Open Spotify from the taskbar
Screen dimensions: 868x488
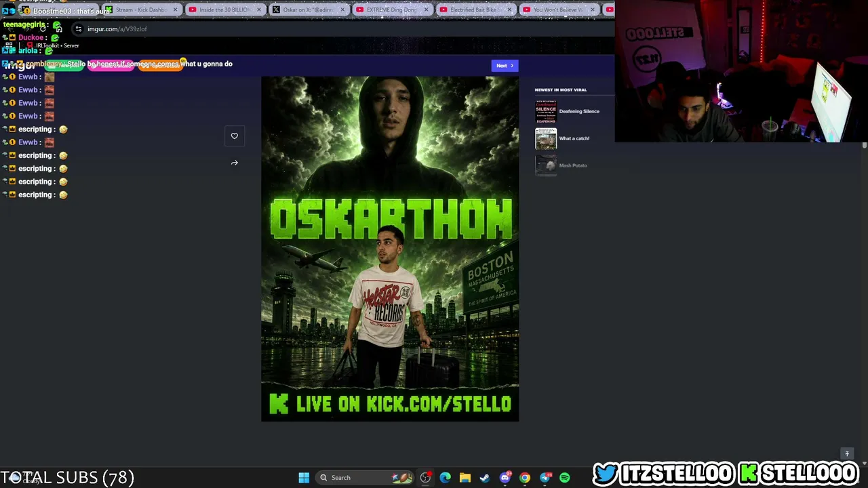pos(564,478)
